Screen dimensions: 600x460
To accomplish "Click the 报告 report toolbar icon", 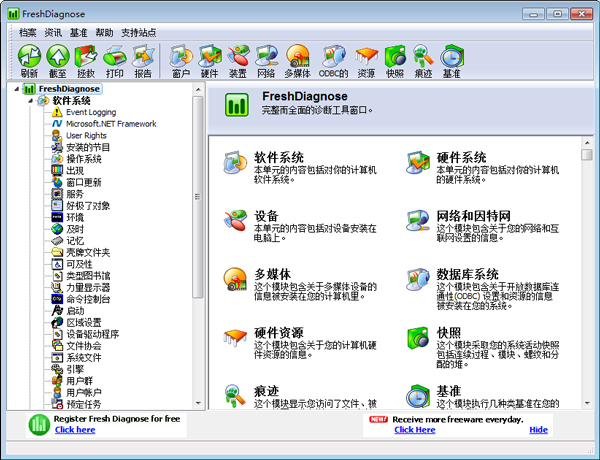I will (x=143, y=62).
